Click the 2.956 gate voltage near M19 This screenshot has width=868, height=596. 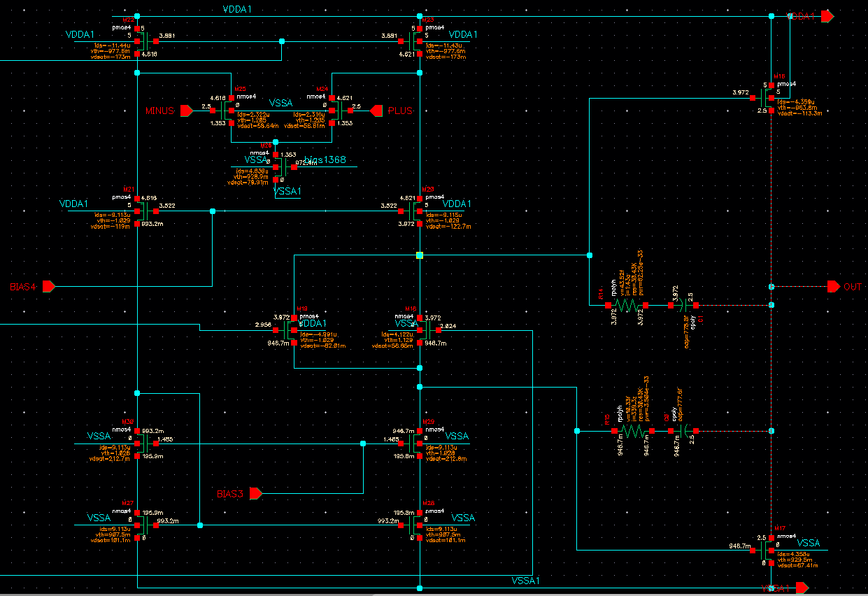tap(263, 325)
